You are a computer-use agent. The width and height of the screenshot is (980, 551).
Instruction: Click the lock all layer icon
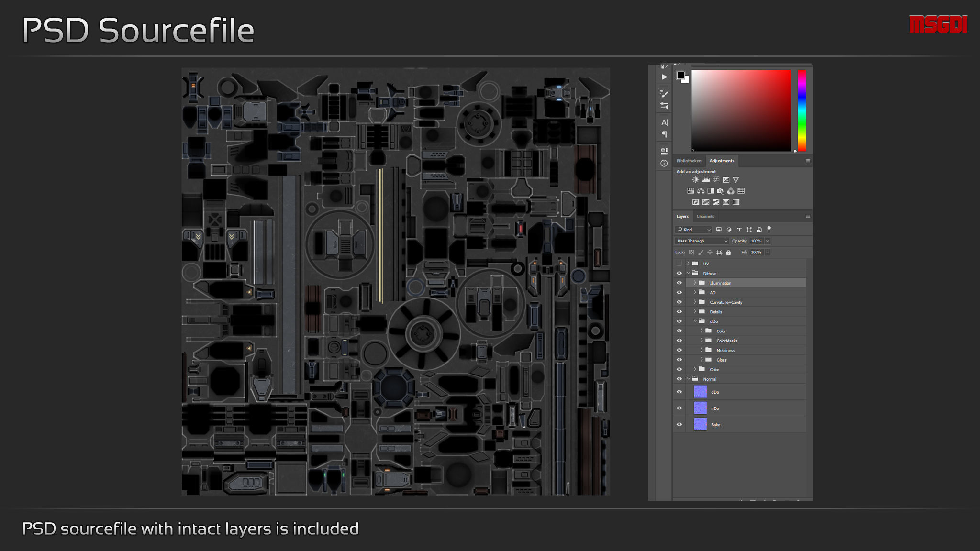click(728, 252)
